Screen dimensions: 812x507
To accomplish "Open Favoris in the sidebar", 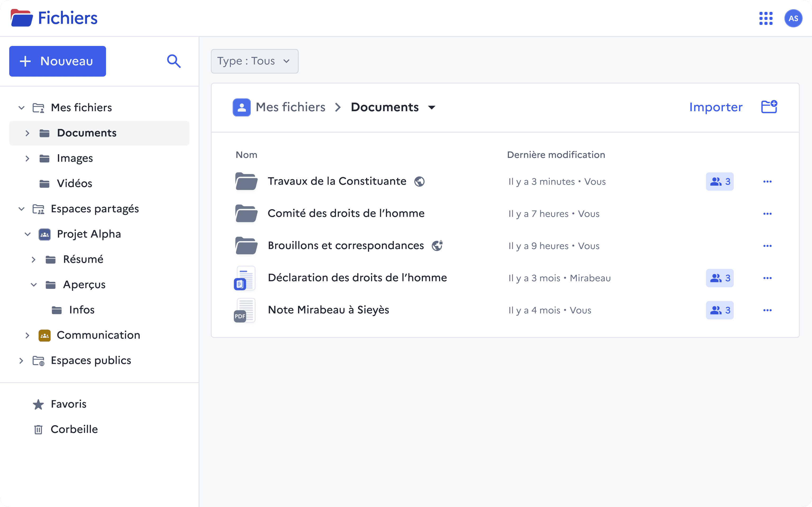I will 68,404.
